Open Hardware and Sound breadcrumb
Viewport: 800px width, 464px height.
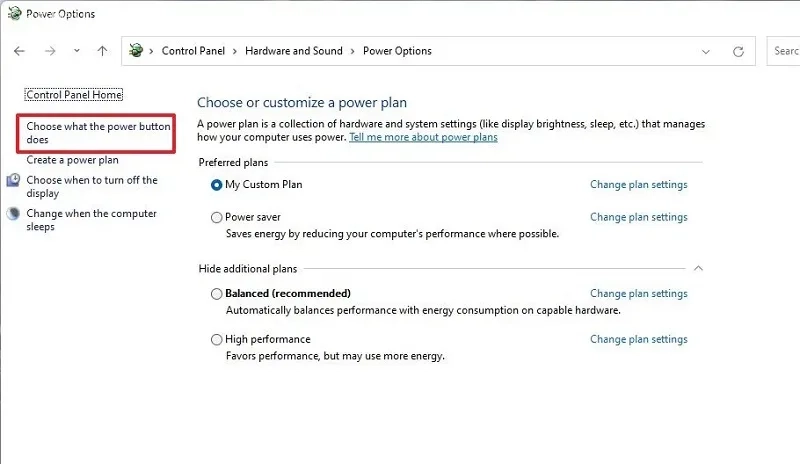(294, 51)
